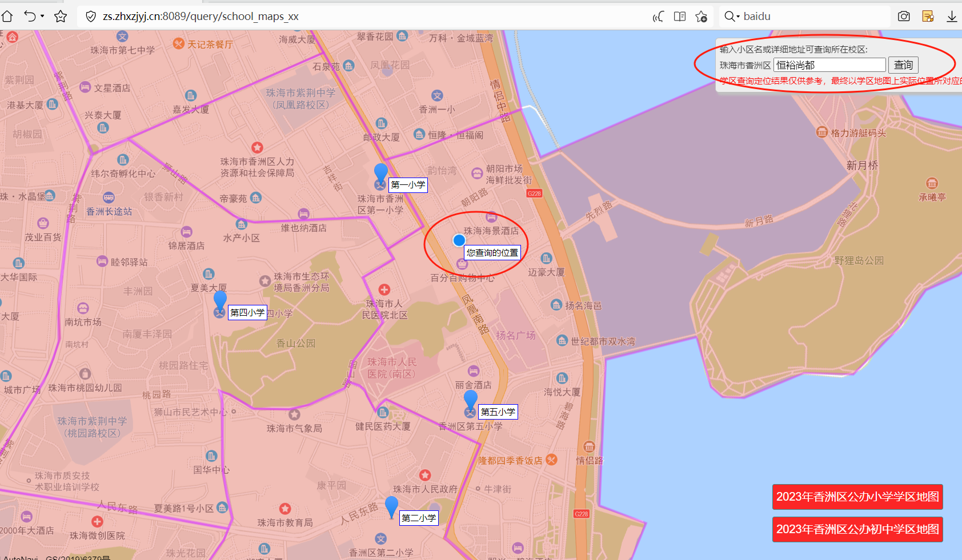
Task: Open the reading view book icon
Action: coord(679,17)
